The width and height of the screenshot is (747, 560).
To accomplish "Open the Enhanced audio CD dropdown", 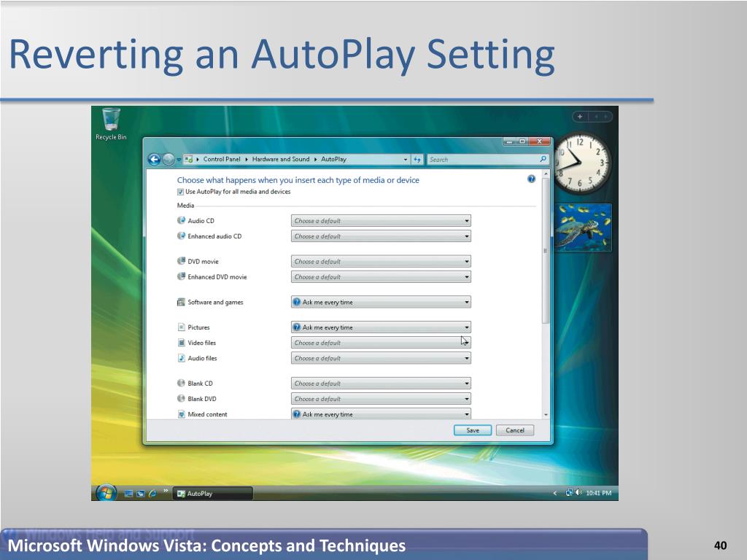I will click(x=381, y=236).
